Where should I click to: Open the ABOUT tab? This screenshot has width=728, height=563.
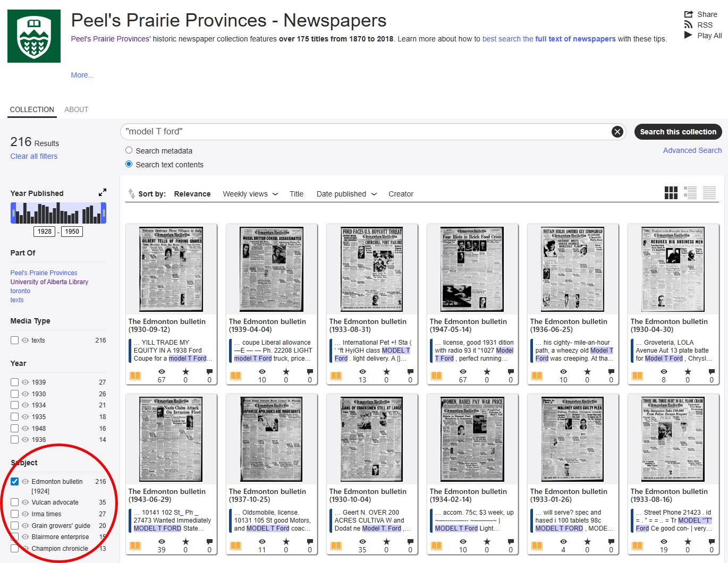[x=77, y=109]
